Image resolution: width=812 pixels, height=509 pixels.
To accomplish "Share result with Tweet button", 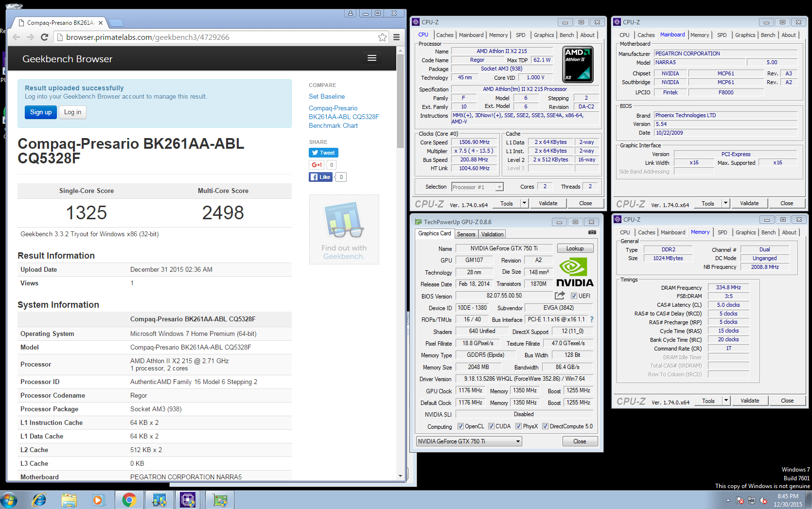I will pos(323,153).
